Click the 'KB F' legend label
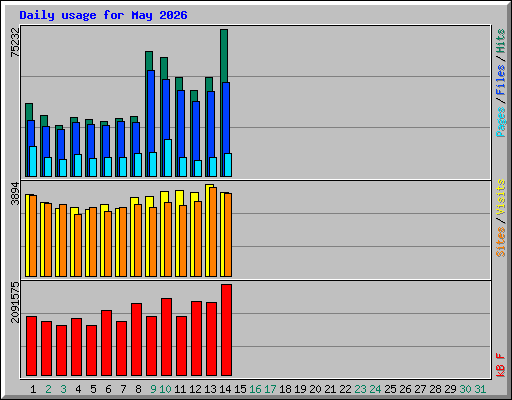This screenshot has height=400, width=512. [x=501, y=365]
